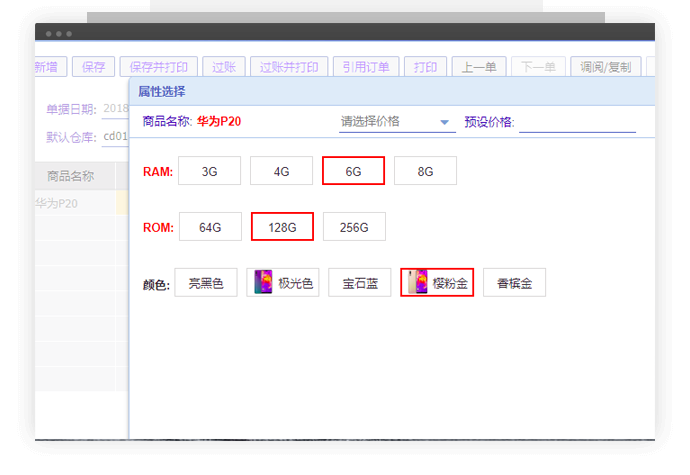Select the 4G RAM option
Viewport: 690px width, 475px height.
282,171
